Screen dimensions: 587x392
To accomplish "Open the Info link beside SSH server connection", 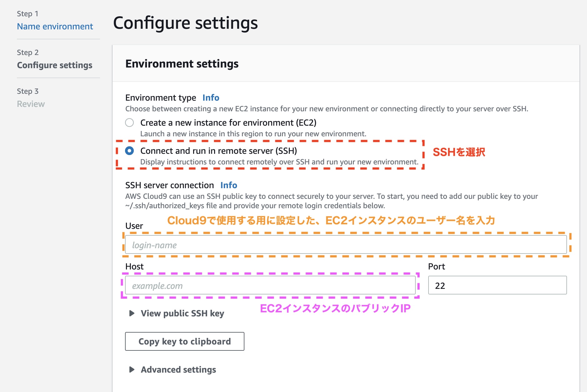I will [228, 185].
